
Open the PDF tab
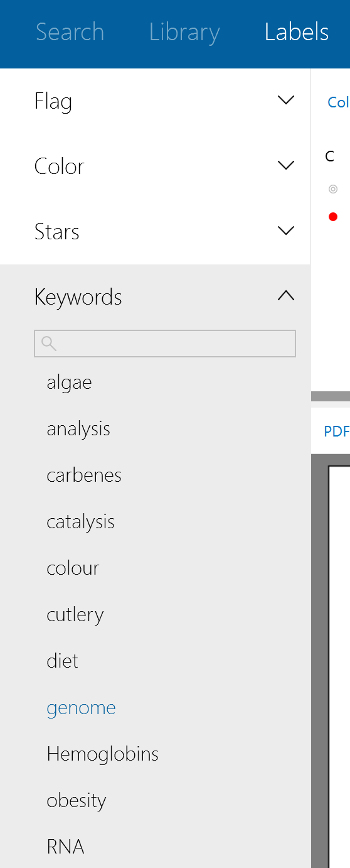(x=336, y=431)
